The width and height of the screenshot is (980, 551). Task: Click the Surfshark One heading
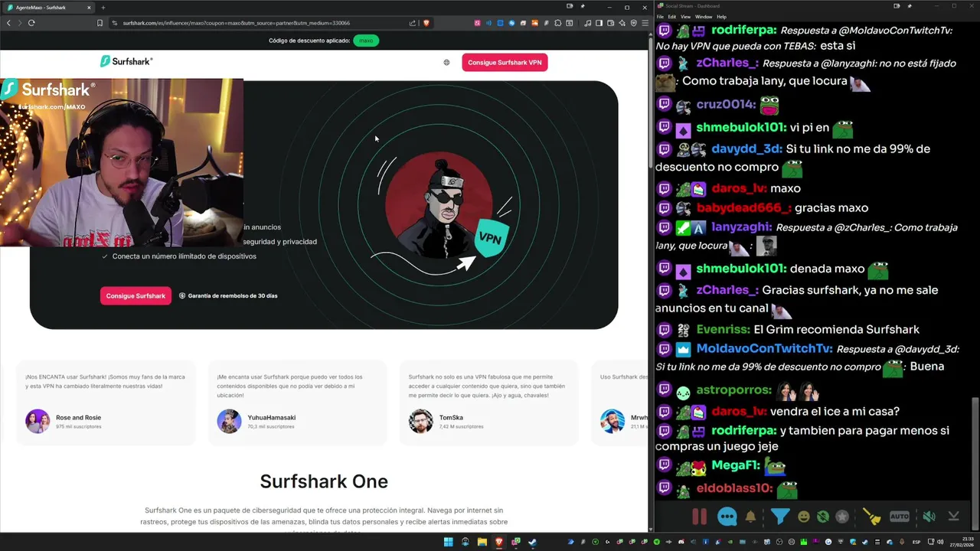pyautogui.click(x=324, y=481)
